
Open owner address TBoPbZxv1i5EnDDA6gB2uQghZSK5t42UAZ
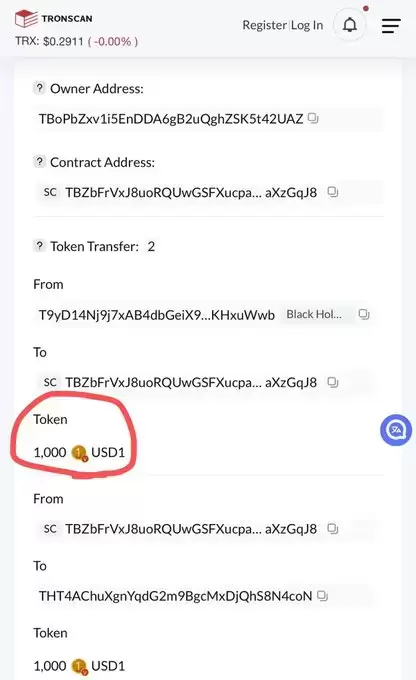point(171,119)
